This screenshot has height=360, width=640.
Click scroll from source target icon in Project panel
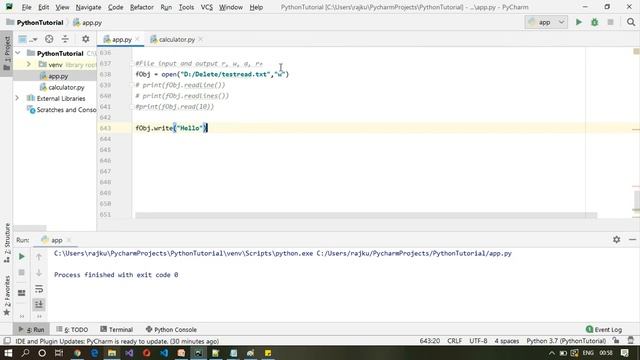(49, 39)
